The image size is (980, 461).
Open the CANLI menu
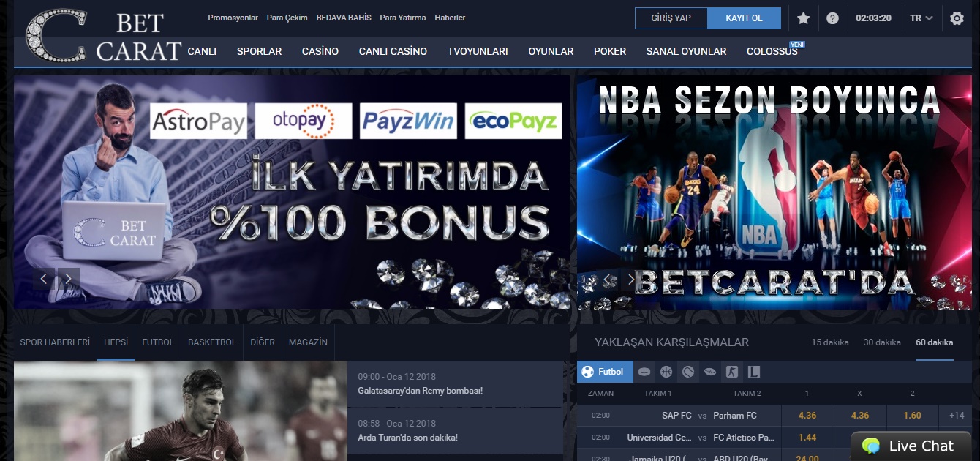202,51
